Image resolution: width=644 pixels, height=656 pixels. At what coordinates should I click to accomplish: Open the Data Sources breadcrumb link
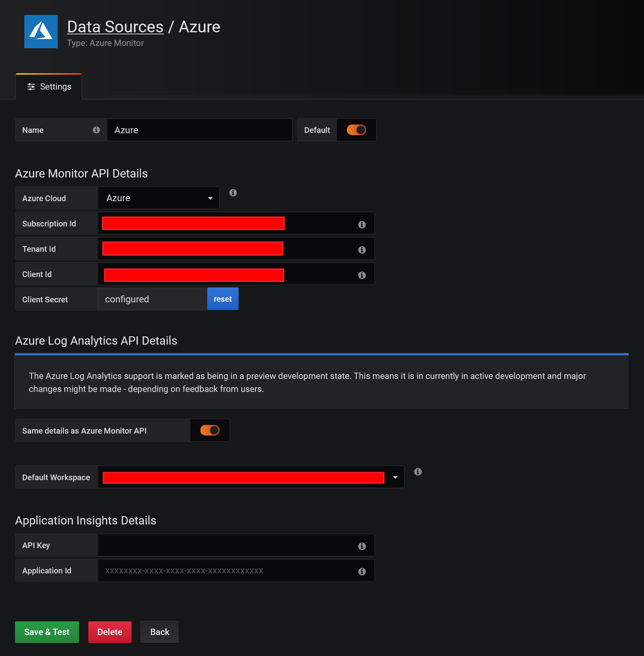pos(115,26)
